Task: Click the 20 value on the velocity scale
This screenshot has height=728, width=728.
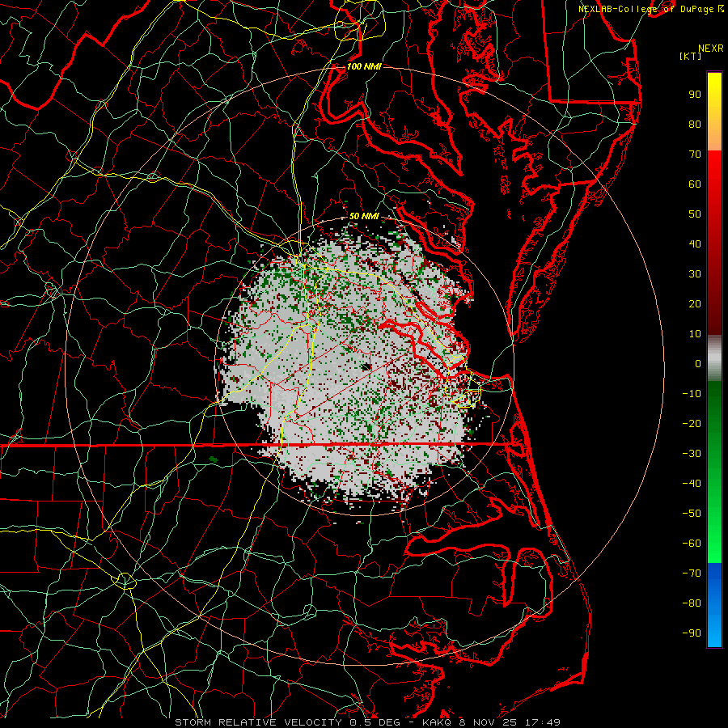Action: pyautogui.click(x=695, y=303)
